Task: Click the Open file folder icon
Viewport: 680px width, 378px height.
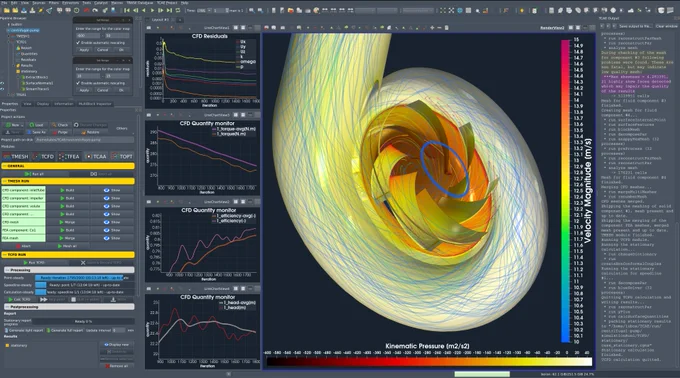Action: click(6, 10)
